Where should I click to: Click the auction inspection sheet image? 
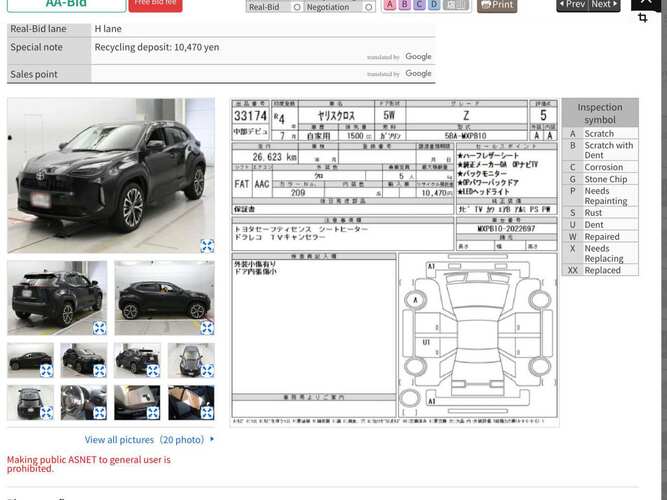[394, 262]
